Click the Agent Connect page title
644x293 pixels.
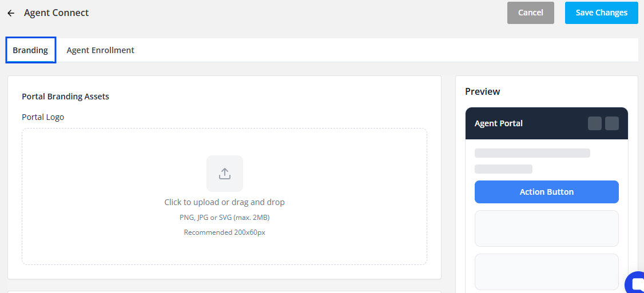56,13
